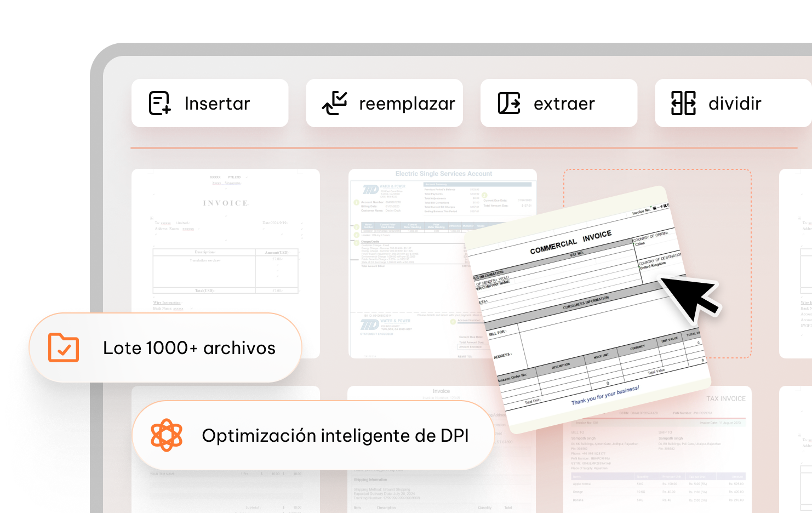This screenshot has height=513, width=812.
Task: Click the dividir split-pages icon
Action: point(683,103)
